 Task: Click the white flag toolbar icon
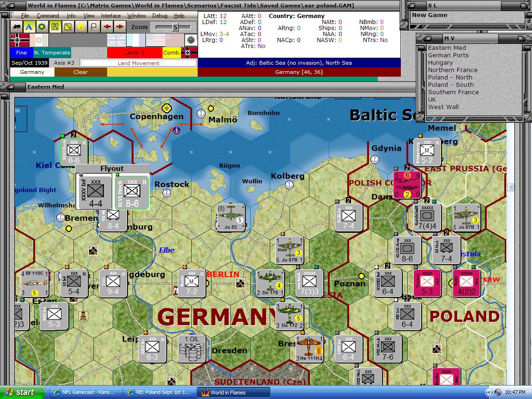[x=94, y=27]
